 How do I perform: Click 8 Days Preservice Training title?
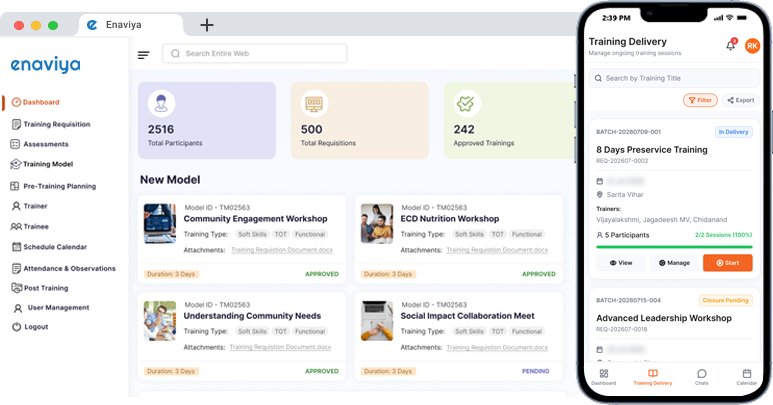tap(652, 150)
